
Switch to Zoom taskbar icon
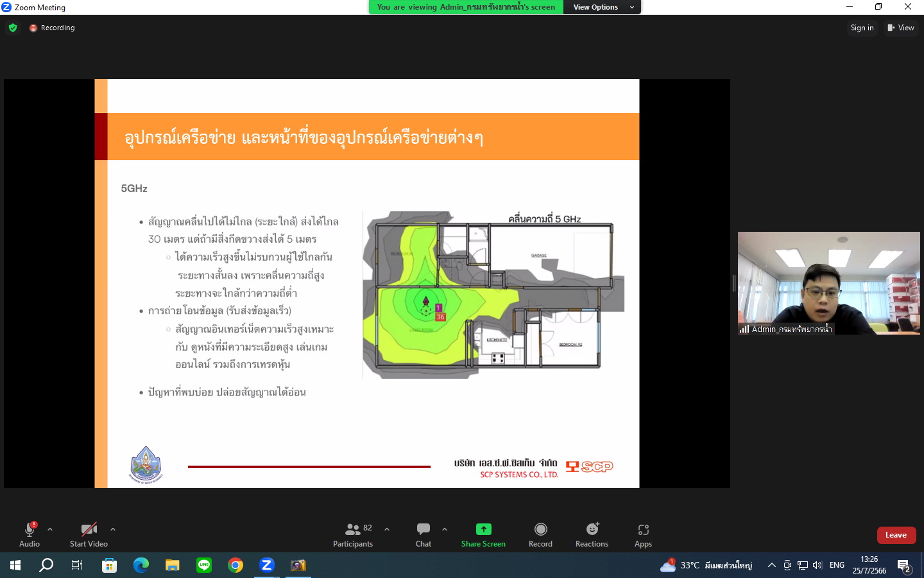tap(267, 565)
